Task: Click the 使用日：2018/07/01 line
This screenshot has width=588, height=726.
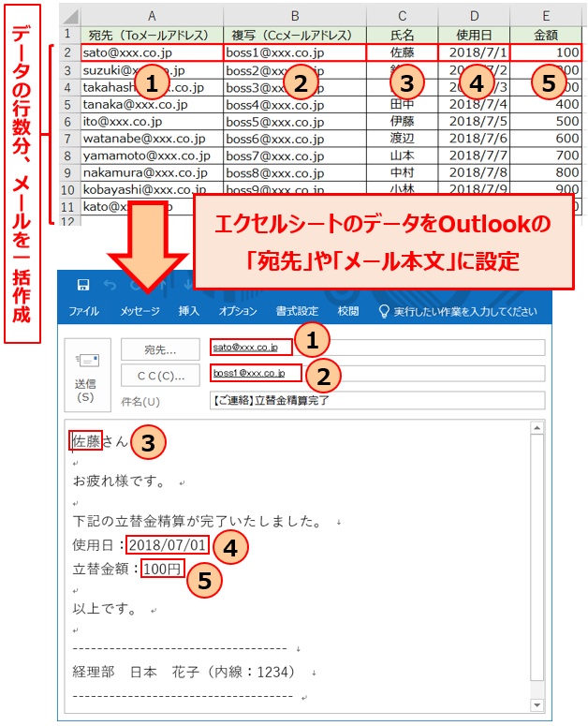Action: [140, 545]
